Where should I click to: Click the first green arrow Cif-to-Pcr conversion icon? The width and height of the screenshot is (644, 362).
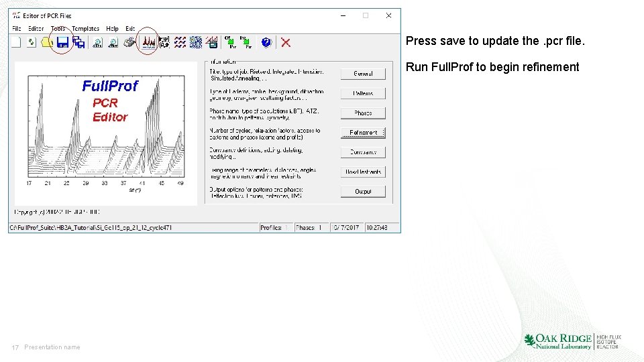coord(230,42)
